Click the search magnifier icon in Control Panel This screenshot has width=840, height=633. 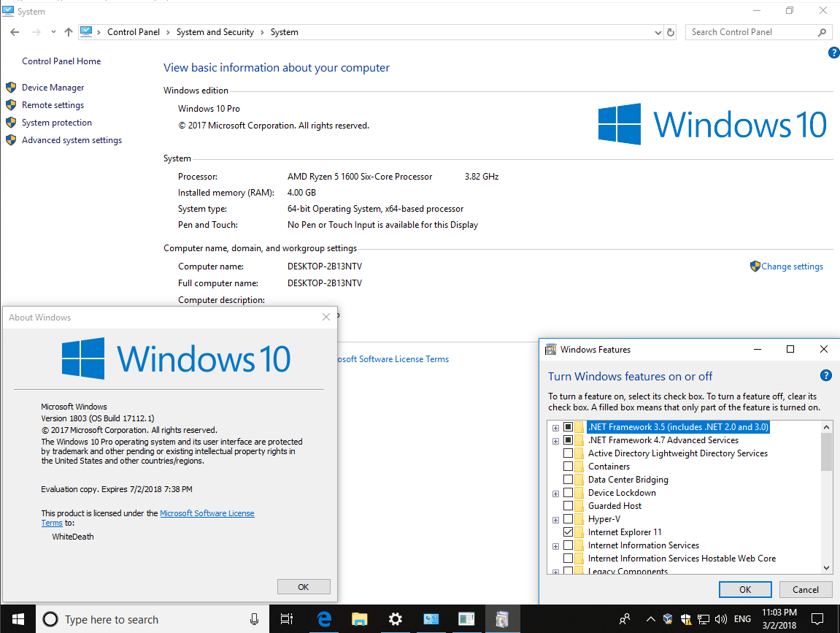click(x=822, y=32)
